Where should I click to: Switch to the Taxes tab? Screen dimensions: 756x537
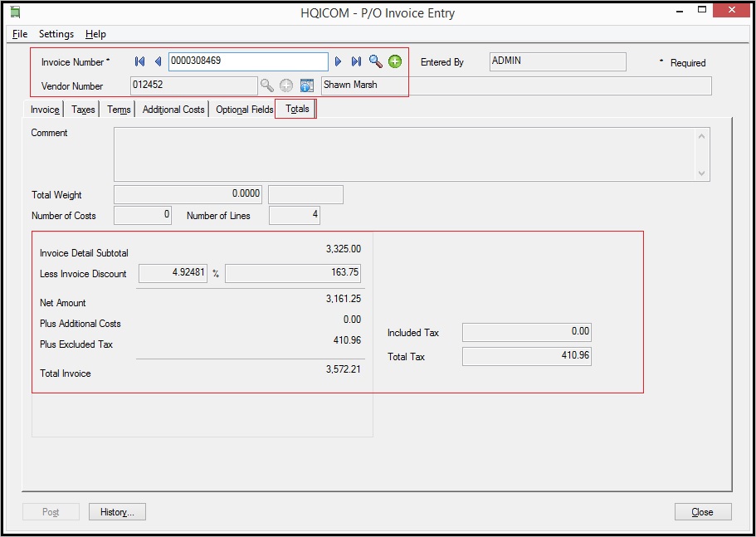(83, 110)
